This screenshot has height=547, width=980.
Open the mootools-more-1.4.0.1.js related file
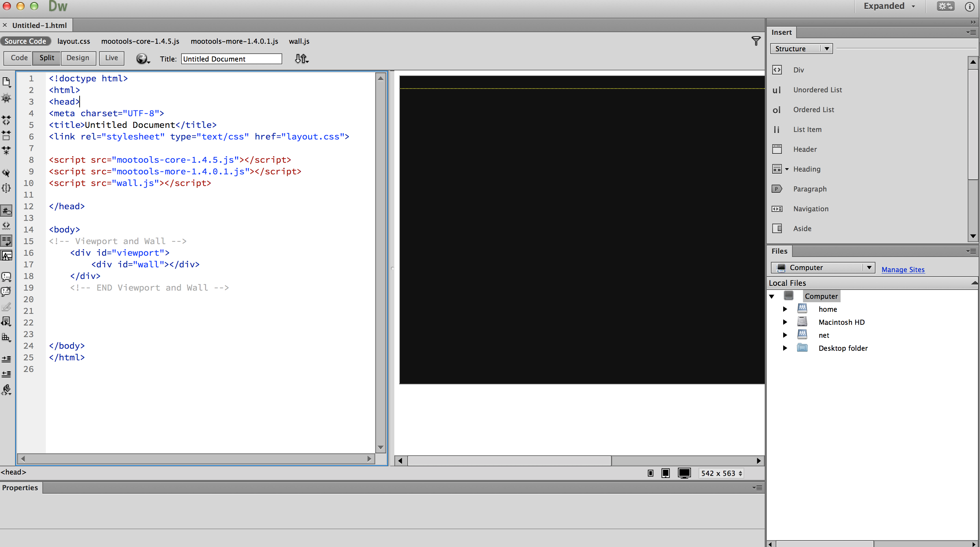tap(234, 41)
